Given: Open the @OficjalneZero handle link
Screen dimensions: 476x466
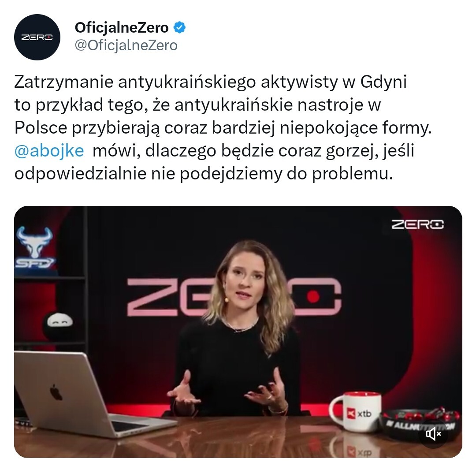Looking at the screenshot, I should [x=126, y=45].
